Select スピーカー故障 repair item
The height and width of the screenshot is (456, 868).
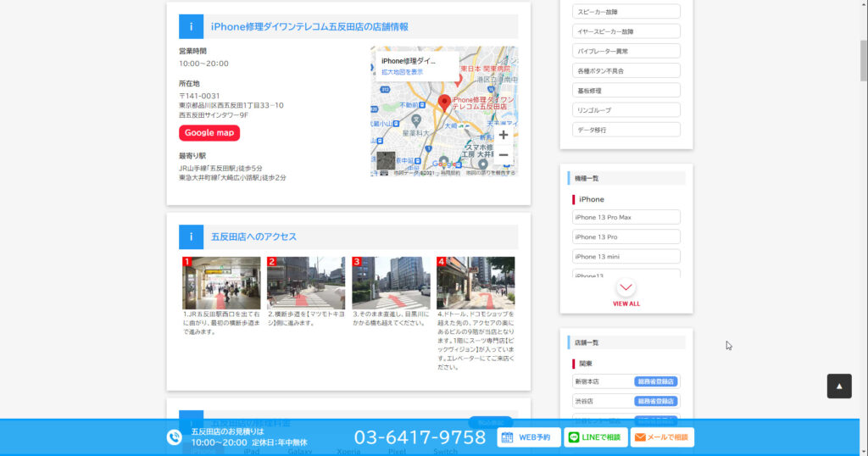[626, 12]
